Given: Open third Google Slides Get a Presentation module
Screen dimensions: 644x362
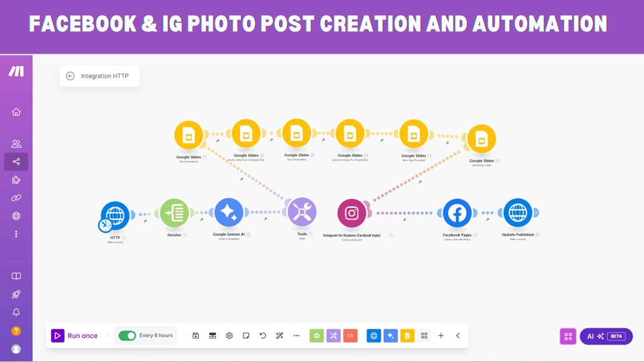Looking at the screenshot, I should (x=297, y=133).
